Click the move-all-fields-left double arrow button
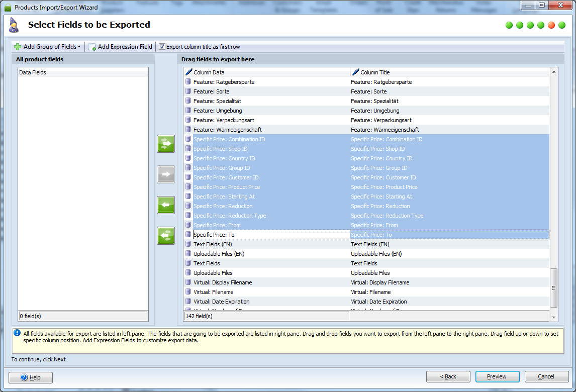The height and width of the screenshot is (392, 576). 166,236
